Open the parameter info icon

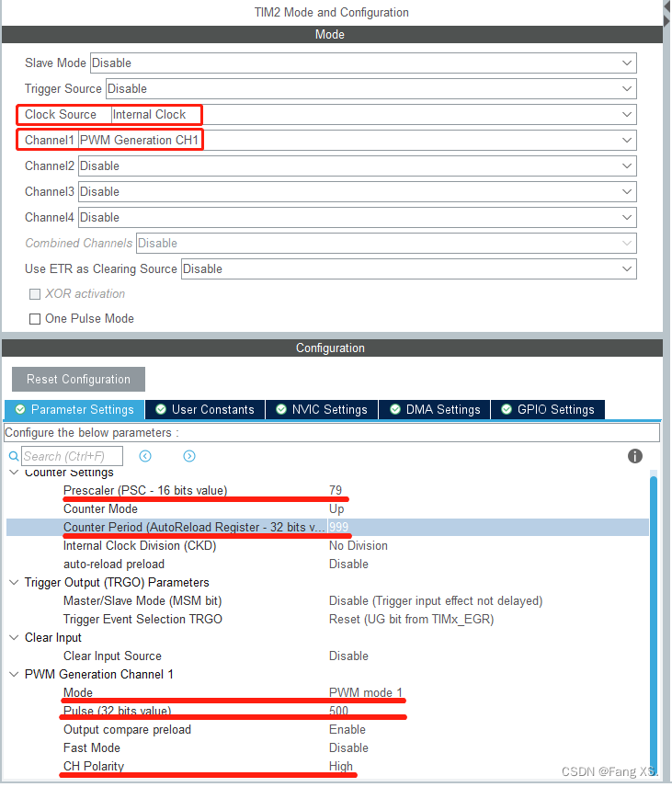(635, 456)
